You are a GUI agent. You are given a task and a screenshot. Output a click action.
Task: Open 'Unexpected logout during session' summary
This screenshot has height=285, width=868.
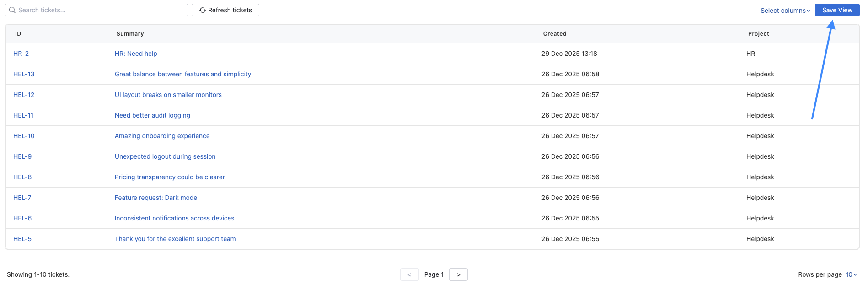(x=165, y=156)
